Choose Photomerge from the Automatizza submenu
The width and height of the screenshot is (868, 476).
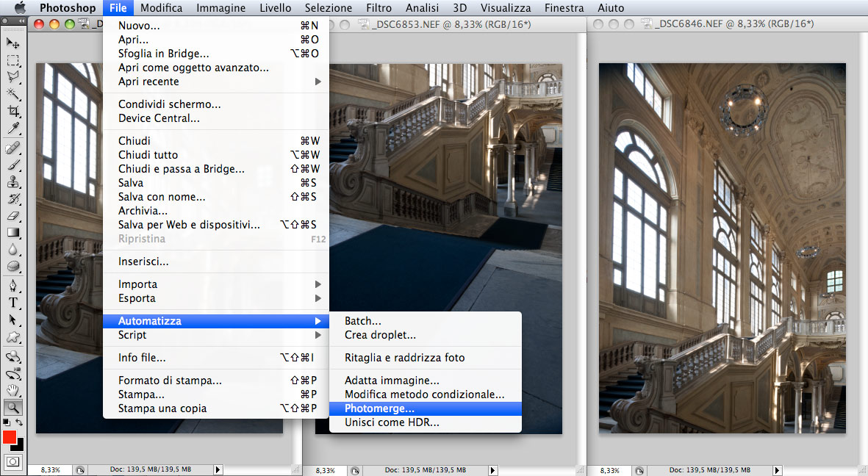coord(425,408)
